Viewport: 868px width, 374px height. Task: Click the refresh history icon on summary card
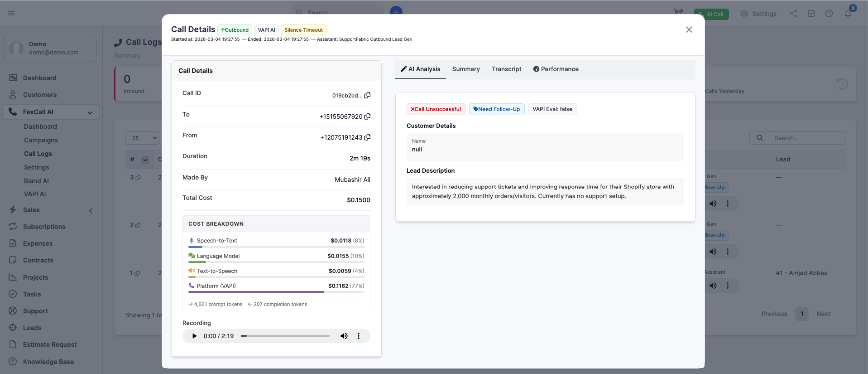point(842,84)
